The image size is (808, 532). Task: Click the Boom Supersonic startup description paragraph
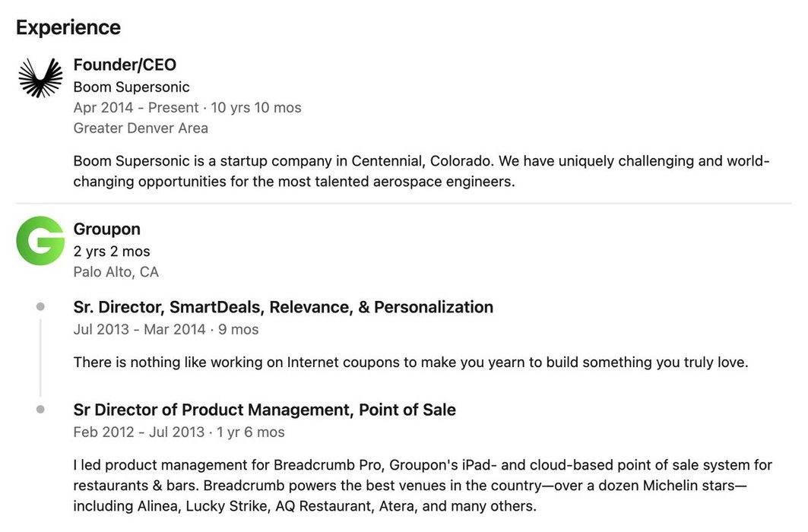point(422,172)
